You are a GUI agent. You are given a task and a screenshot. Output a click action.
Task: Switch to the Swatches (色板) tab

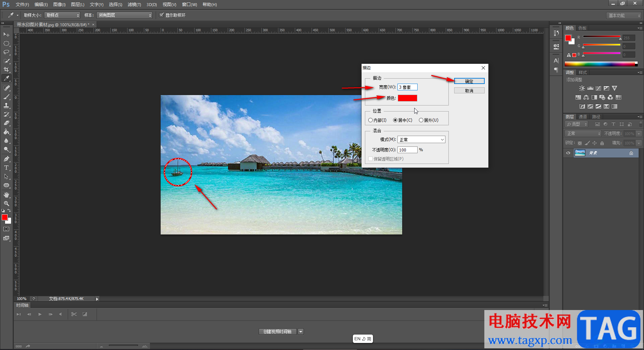583,28
